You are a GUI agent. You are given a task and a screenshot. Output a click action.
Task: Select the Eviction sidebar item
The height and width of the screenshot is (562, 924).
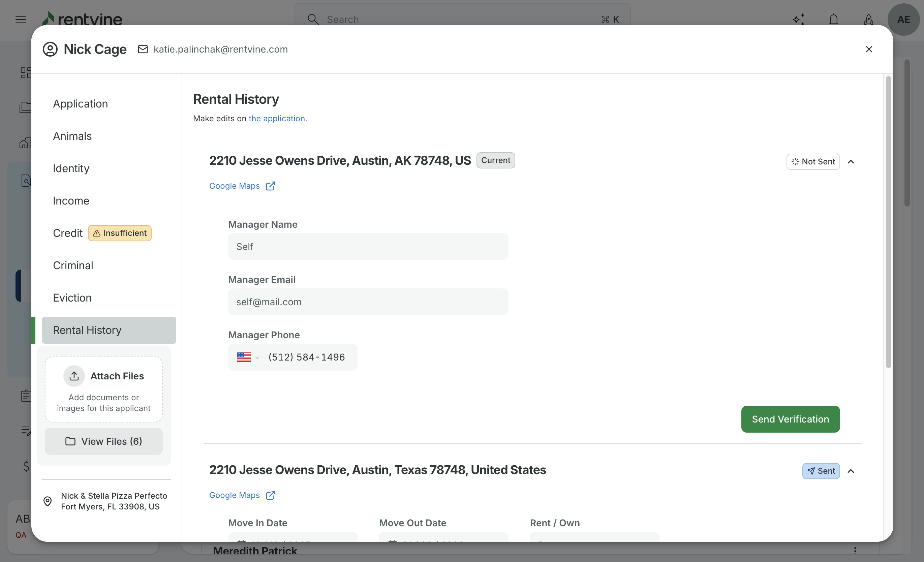(x=72, y=298)
